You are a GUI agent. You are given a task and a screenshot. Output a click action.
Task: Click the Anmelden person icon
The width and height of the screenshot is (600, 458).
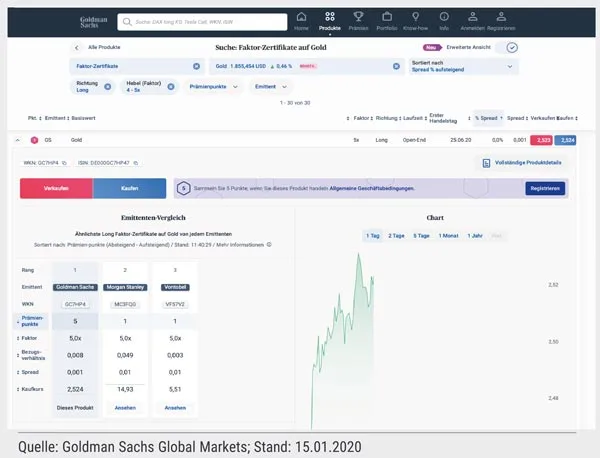pos(473,17)
